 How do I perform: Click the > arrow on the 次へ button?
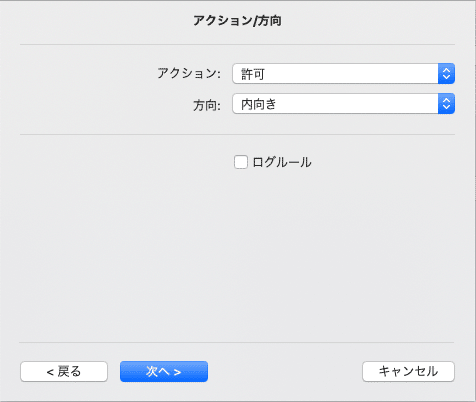[177, 372]
